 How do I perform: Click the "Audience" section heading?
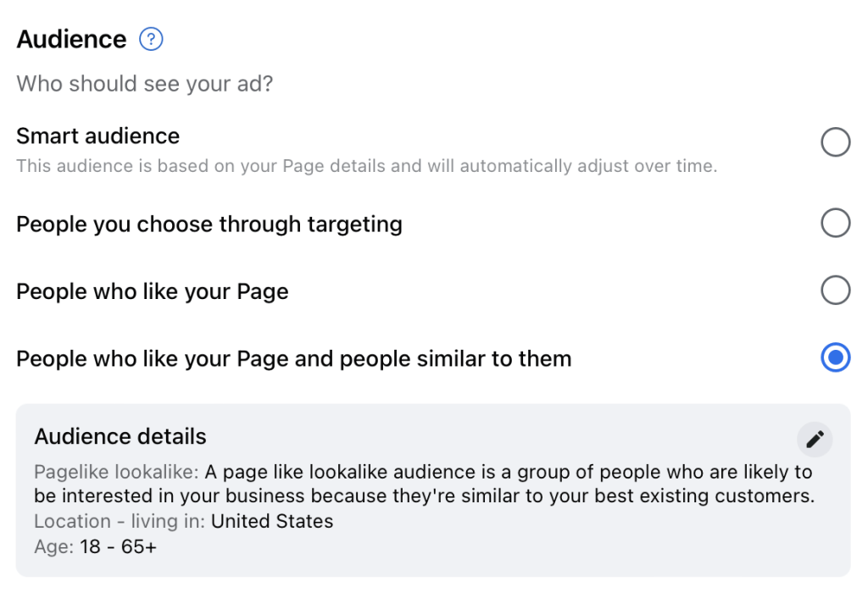[x=71, y=40]
